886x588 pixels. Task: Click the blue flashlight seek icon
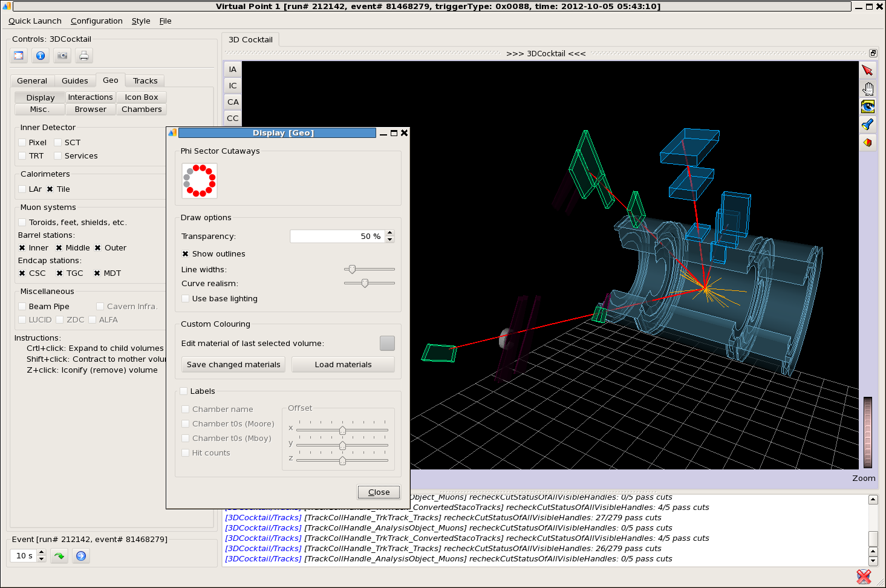(x=868, y=125)
